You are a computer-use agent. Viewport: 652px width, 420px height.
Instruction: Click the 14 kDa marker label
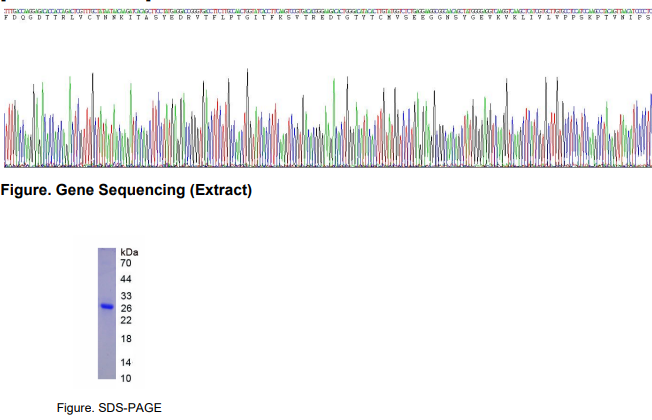coord(126,362)
